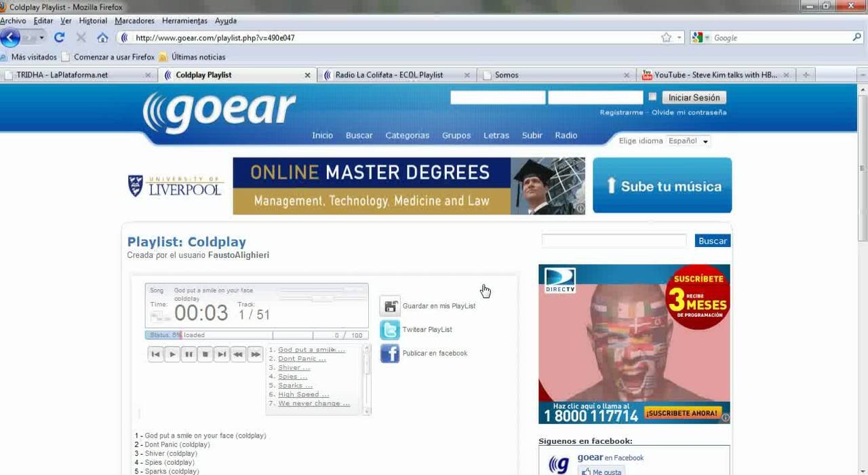Go to previous track in the player
The height and width of the screenshot is (475, 868).
(155, 354)
